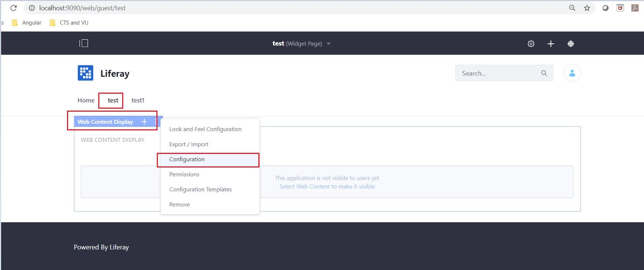The width and height of the screenshot is (644, 270).
Task: Open the dark circle extension icon
Action: click(605, 8)
